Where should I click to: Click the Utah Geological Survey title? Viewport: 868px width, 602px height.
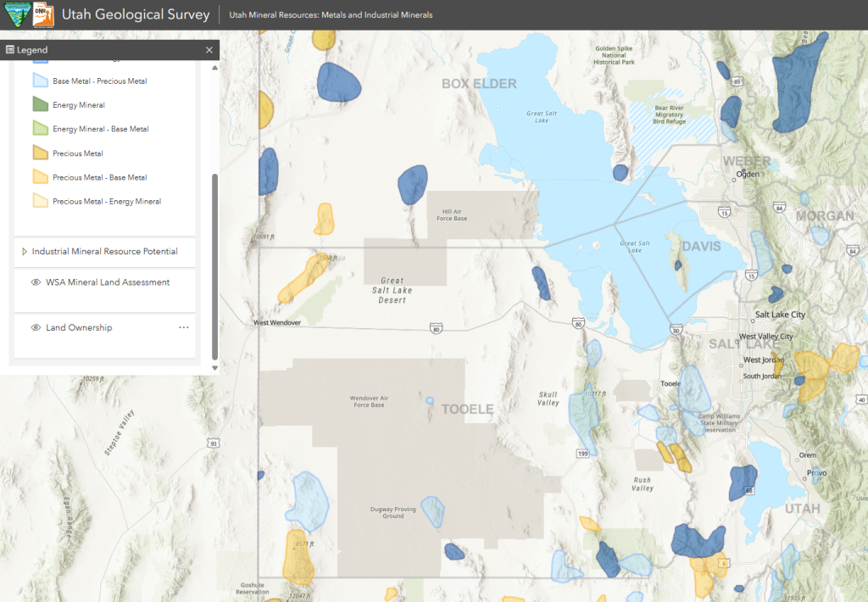136,15
